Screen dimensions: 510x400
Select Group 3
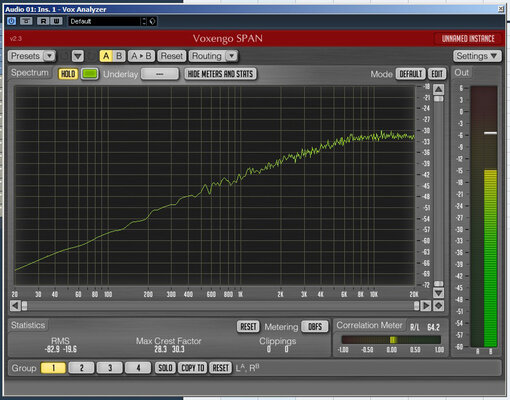pyautogui.click(x=110, y=368)
